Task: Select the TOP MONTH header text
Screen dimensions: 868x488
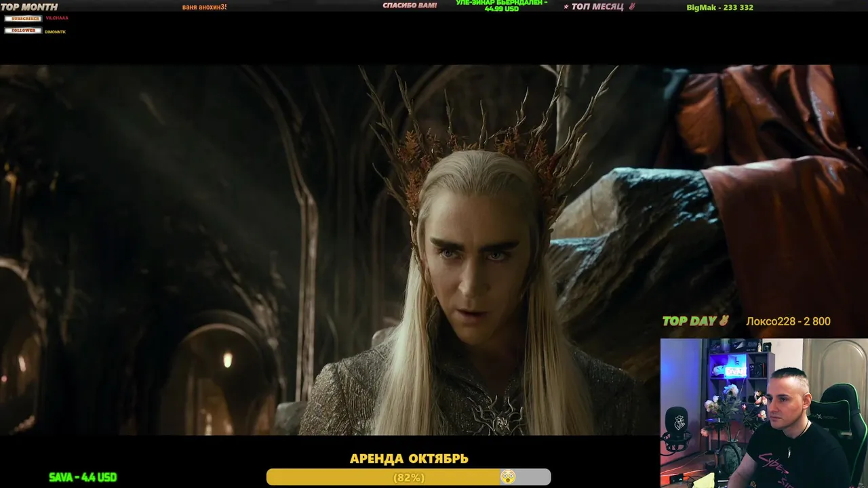Action: (x=29, y=7)
